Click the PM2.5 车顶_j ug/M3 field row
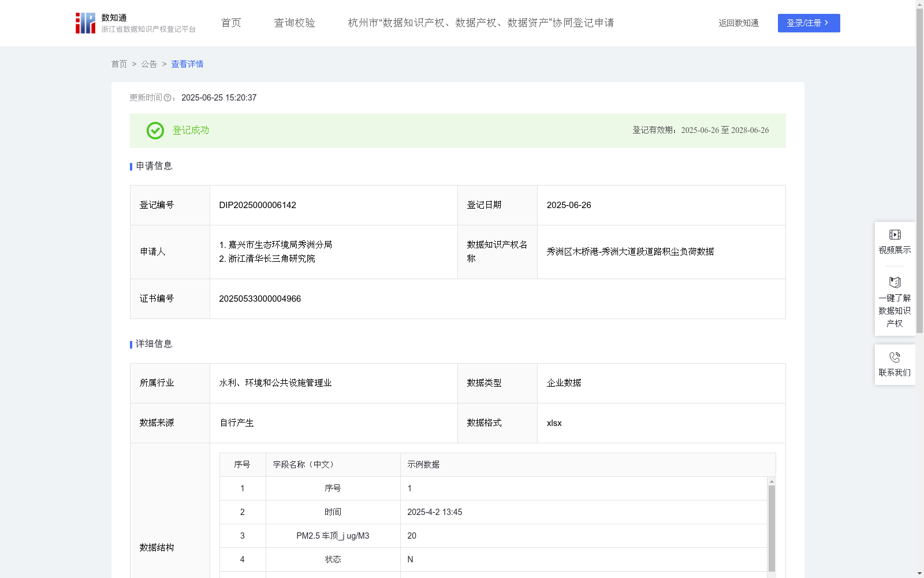 pos(493,536)
